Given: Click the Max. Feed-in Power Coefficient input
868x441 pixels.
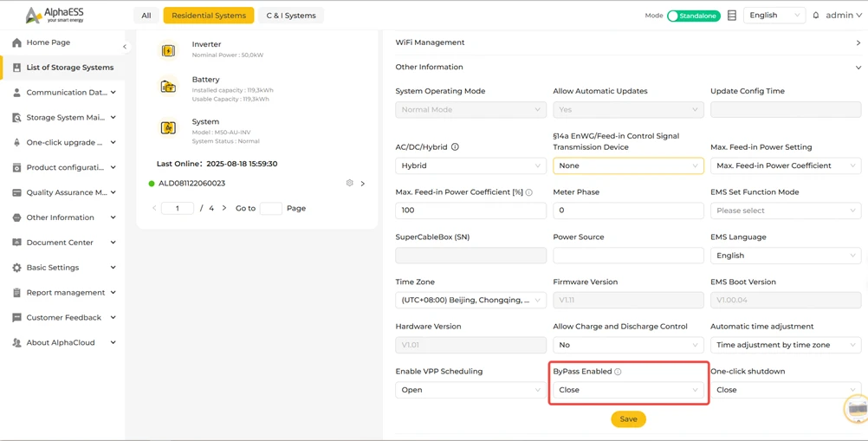Looking at the screenshot, I should (470, 211).
